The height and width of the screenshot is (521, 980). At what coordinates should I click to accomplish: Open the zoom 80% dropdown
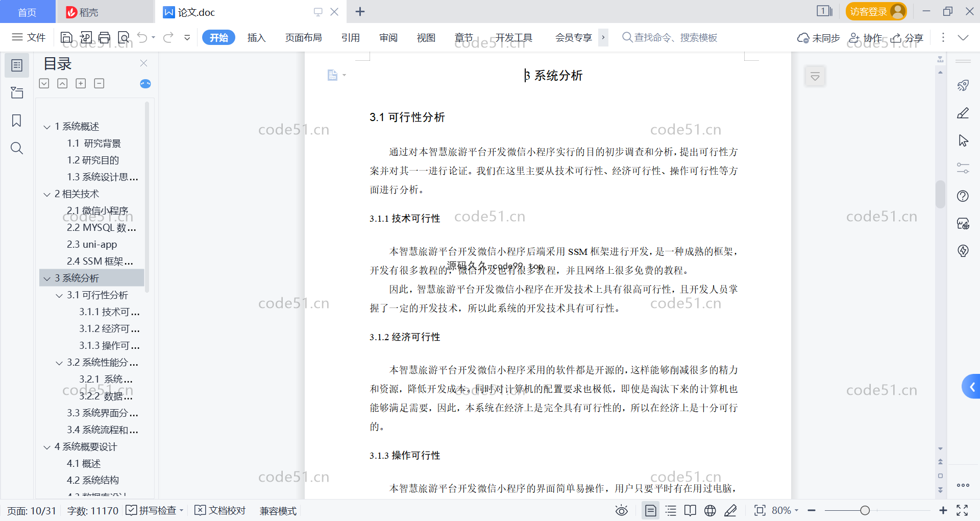click(785, 510)
